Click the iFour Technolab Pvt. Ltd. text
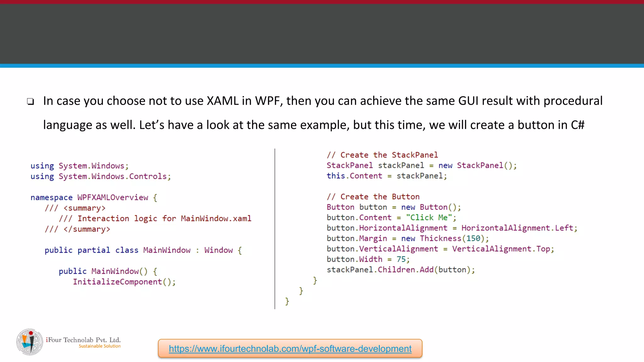The image size is (644, 362). [x=83, y=340]
